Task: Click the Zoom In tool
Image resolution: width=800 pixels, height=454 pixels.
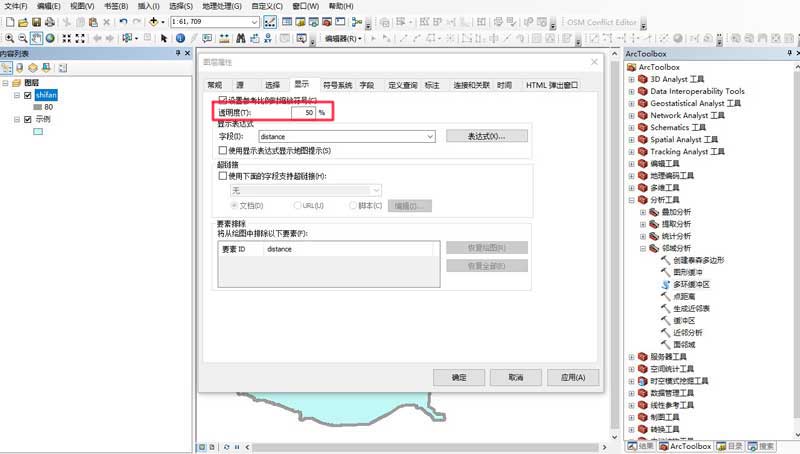Action: tap(10, 38)
